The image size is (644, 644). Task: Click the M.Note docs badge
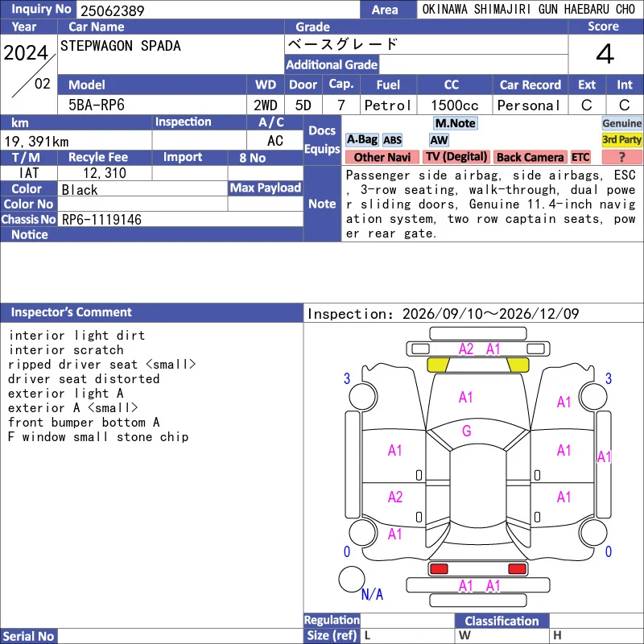click(x=455, y=123)
